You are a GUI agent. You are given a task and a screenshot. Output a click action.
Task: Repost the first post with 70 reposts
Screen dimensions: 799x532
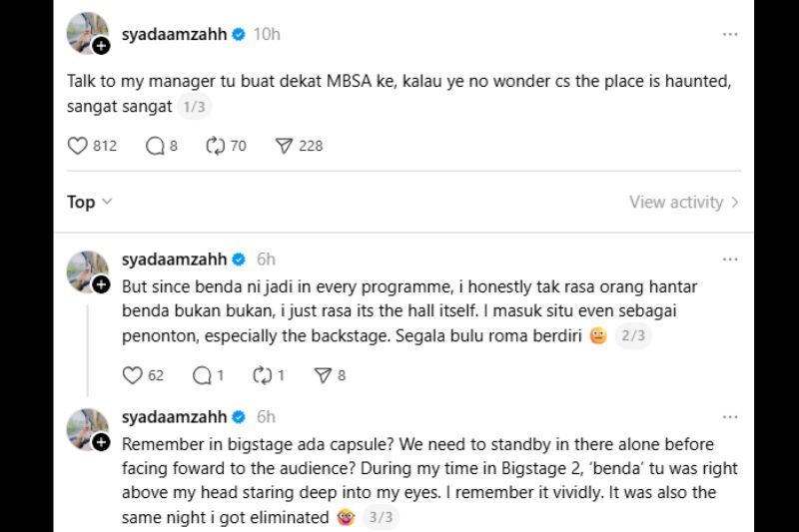coord(215,146)
